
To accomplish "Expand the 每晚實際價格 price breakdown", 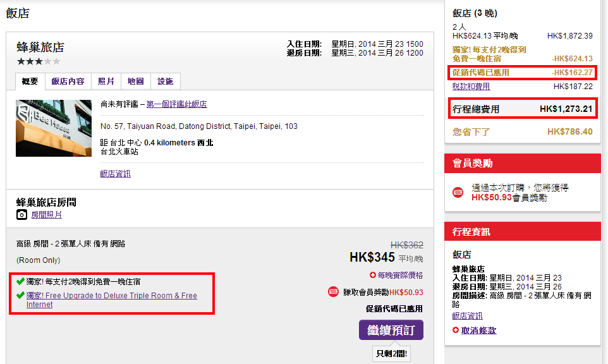I will tap(396, 275).
